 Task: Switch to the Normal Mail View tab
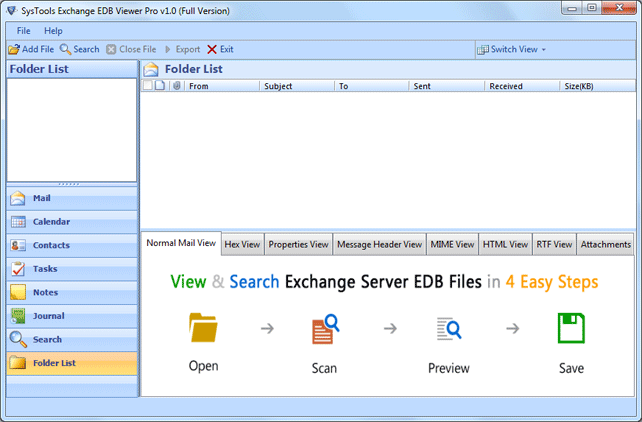point(181,243)
